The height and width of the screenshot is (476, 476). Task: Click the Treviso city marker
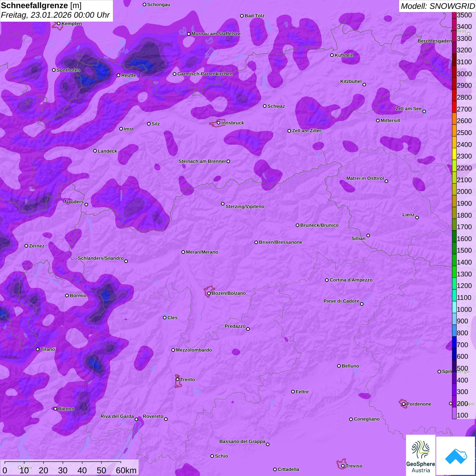(x=343, y=466)
